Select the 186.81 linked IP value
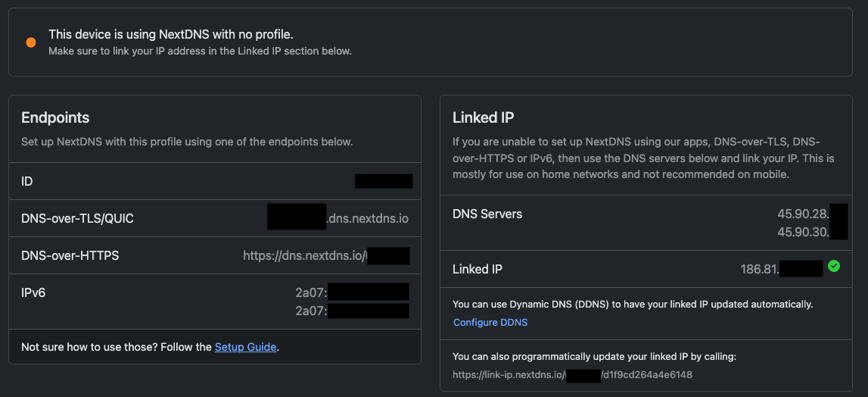868x397 pixels. (782, 270)
